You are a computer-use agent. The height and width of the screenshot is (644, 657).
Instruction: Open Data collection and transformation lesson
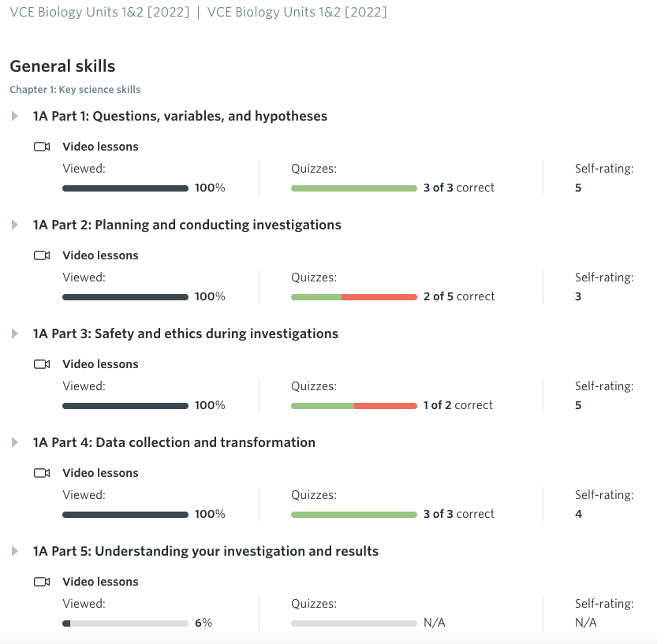pyautogui.click(x=174, y=443)
